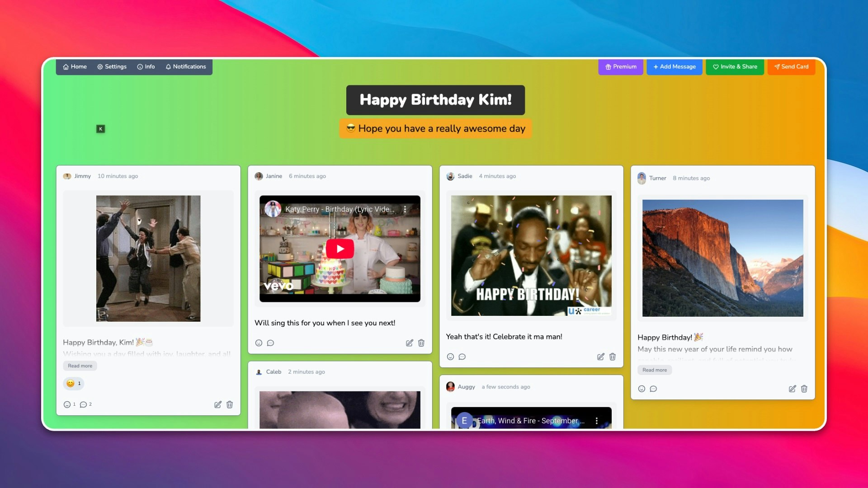This screenshot has height=488, width=868.
Task: Expand Read more on Jimmy's message
Action: click(80, 366)
